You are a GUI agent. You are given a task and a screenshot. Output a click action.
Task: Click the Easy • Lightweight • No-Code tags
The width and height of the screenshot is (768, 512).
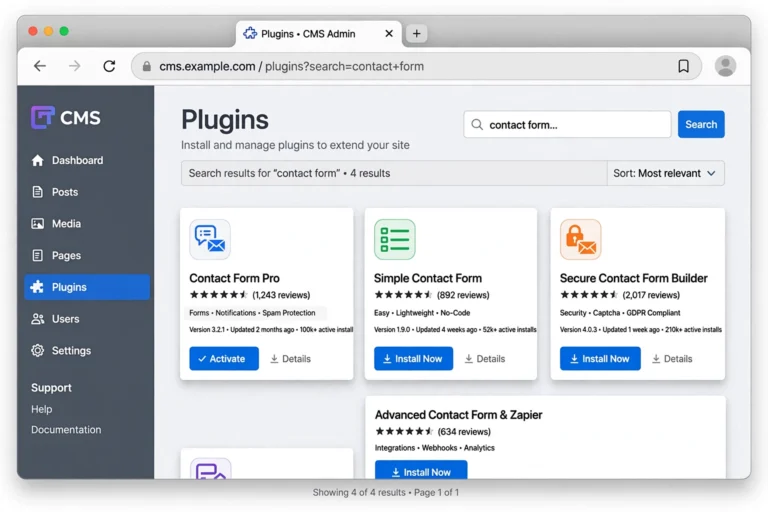click(422, 313)
